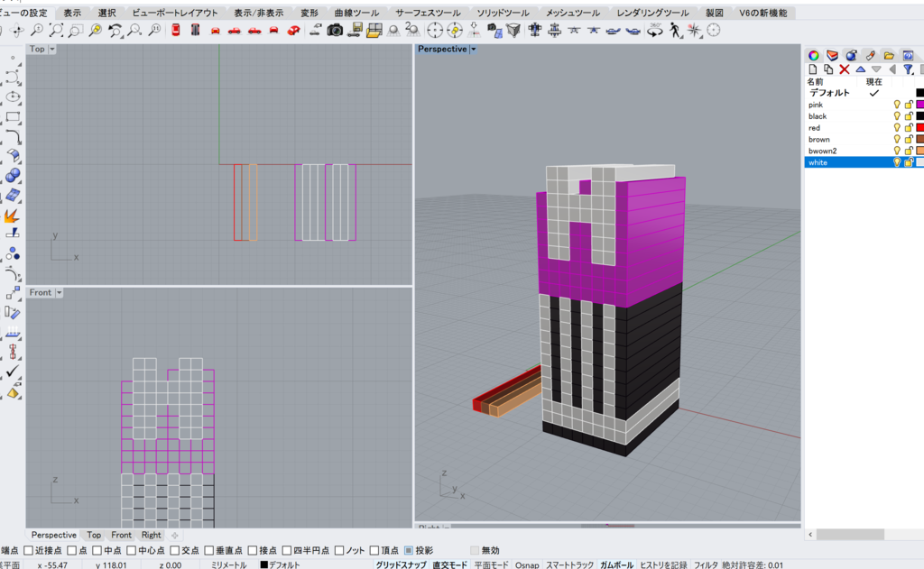
Task: Click the new layer icon
Action: tap(813, 69)
